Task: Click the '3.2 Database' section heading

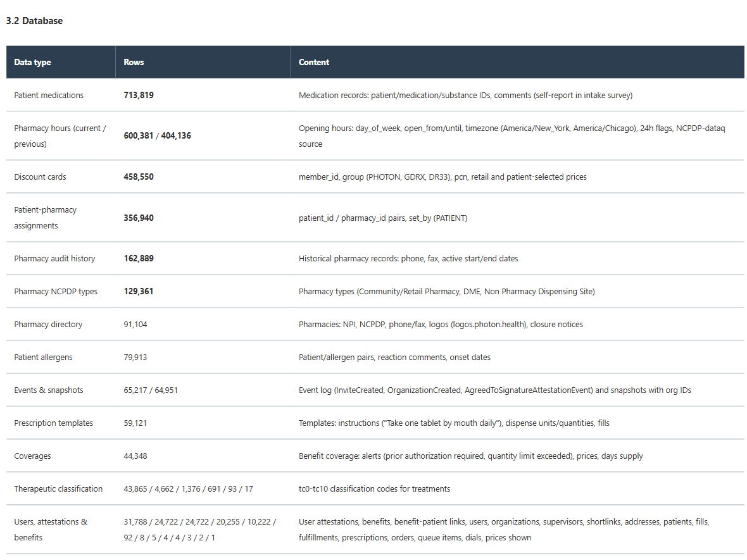Action: coord(34,21)
